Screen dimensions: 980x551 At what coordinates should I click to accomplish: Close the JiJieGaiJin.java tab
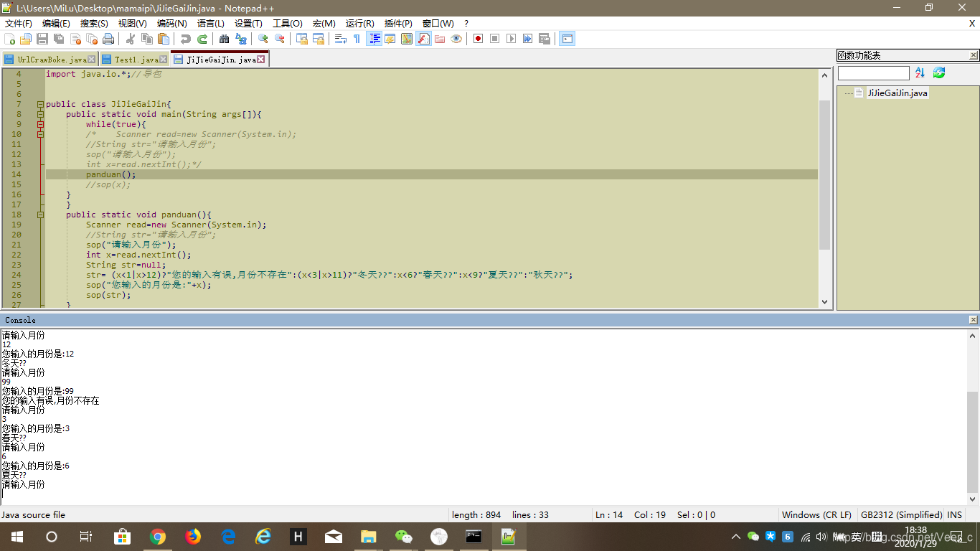[x=261, y=60]
